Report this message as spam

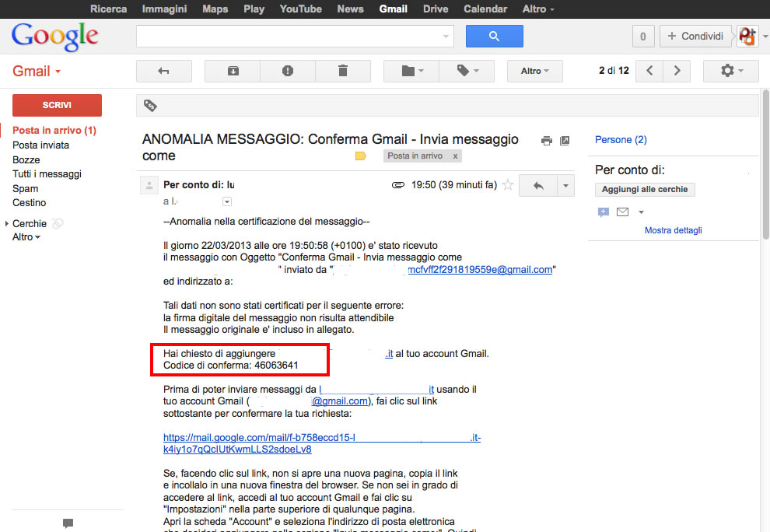coord(288,71)
